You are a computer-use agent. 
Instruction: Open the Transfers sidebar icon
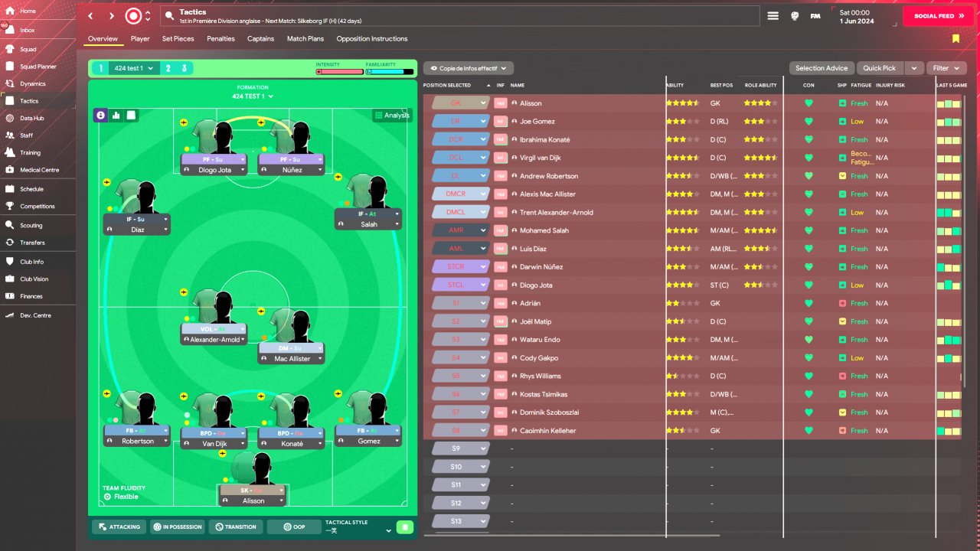pos(10,243)
